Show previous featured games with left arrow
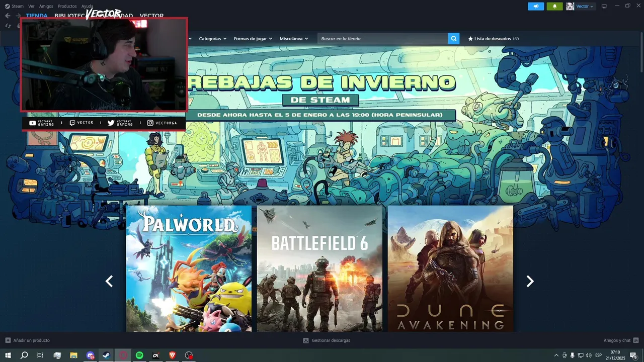Viewport: 644px width, 362px height. (109, 281)
